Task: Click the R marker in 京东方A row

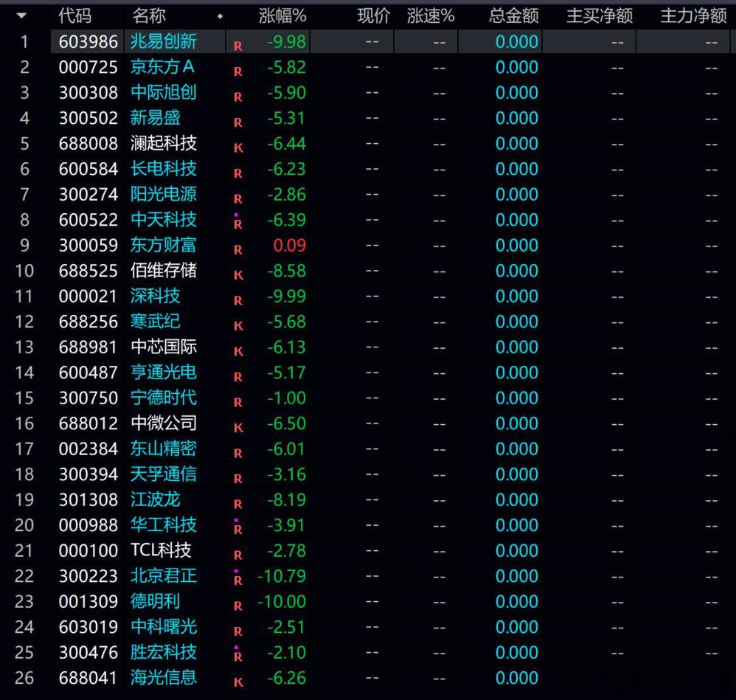Action: pos(238,72)
